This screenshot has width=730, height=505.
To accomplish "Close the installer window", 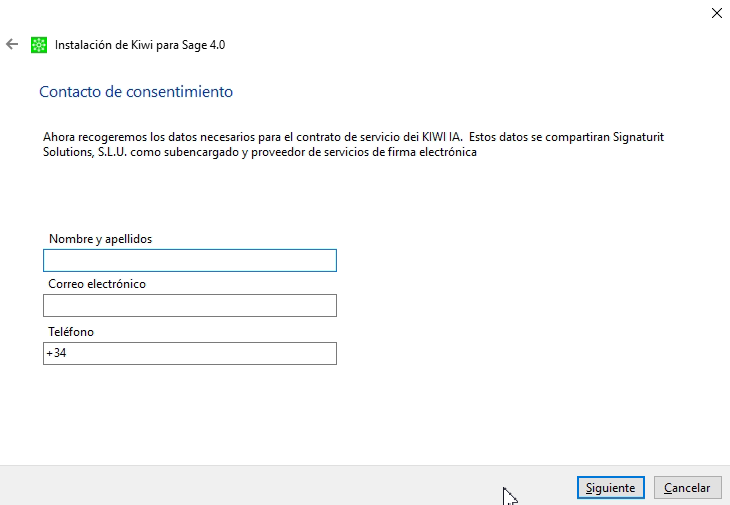I will 716,13.
